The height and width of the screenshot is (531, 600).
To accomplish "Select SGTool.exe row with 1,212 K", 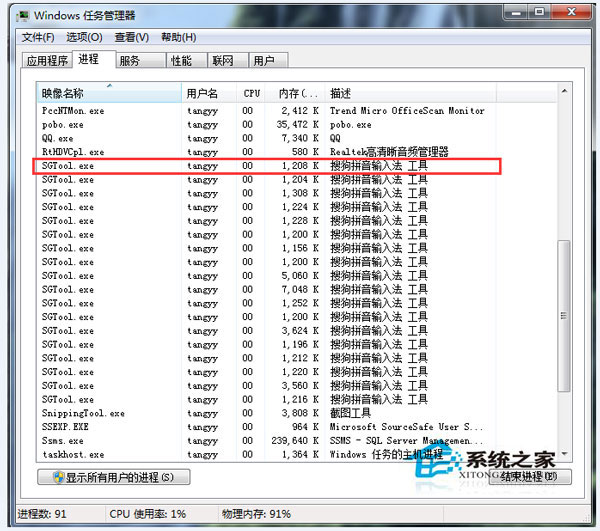I will pos(267,358).
